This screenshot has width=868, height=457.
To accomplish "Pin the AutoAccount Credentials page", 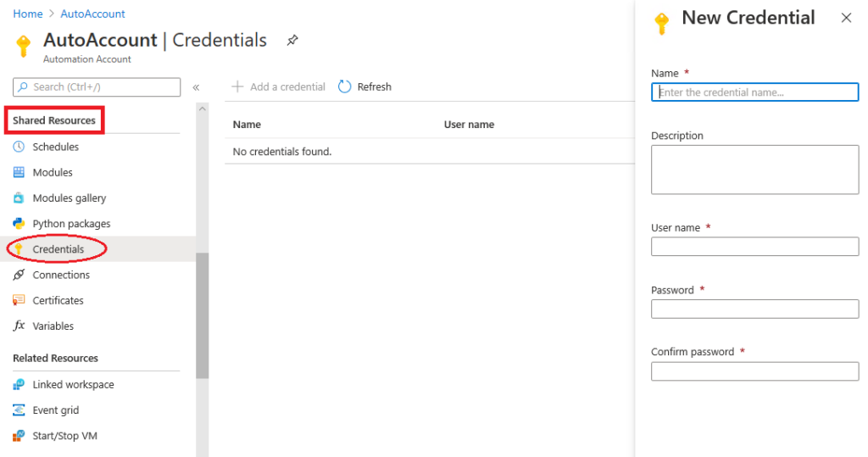I will click(292, 40).
